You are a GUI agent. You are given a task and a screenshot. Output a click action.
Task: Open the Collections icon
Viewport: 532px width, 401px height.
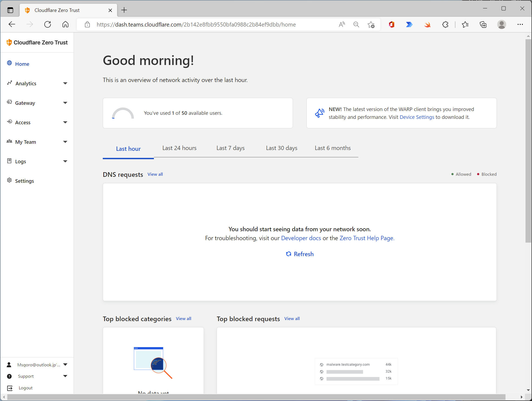click(483, 25)
